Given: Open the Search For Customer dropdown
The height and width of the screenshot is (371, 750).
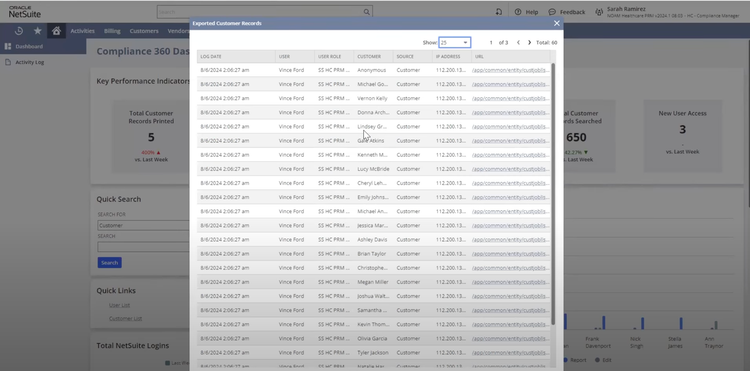Looking at the screenshot, I should tap(143, 225).
